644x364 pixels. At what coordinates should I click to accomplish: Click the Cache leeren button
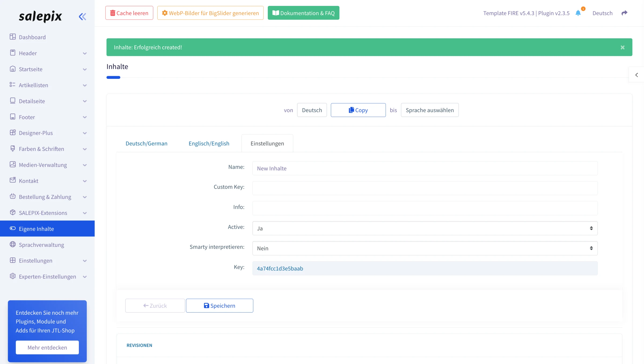point(129,13)
